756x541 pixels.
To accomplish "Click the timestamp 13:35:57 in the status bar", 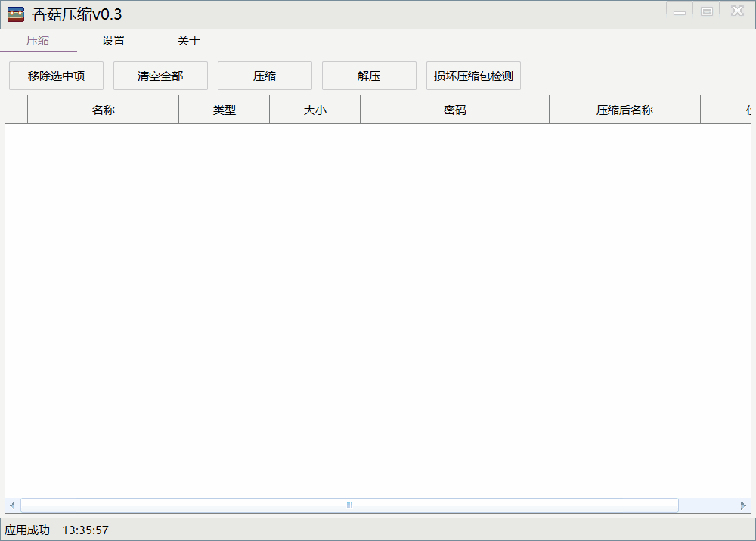I will click(x=85, y=530).
